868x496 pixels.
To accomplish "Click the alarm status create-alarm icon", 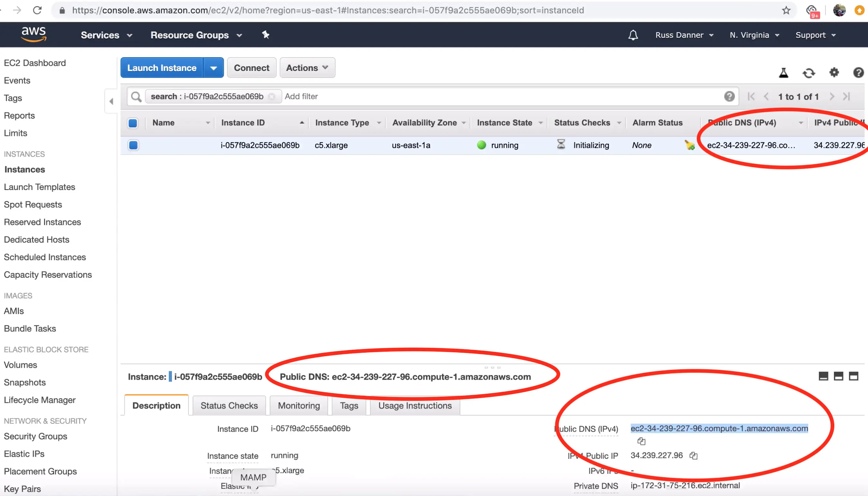I will 690,146.
